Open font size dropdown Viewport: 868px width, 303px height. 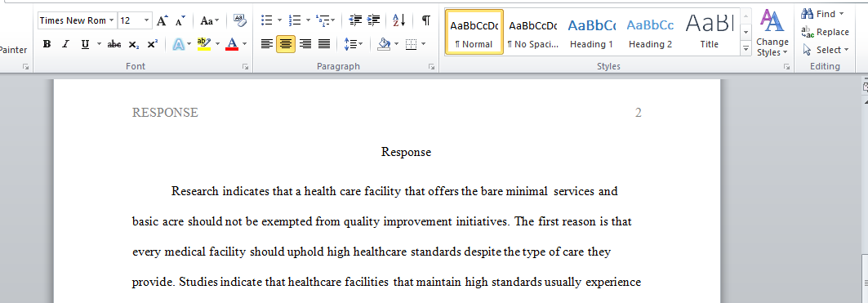(x=147, y=20)
